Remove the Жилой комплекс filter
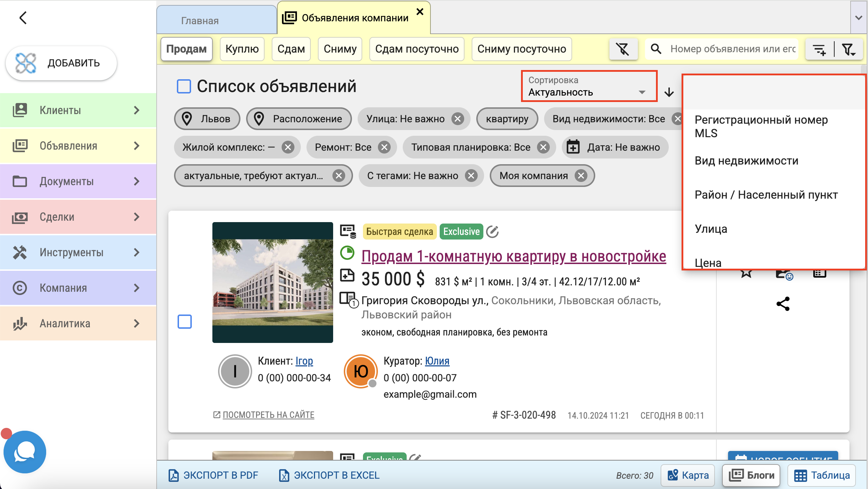The width and height of the screenshot is (868, 489). click(x=288, y=147)
